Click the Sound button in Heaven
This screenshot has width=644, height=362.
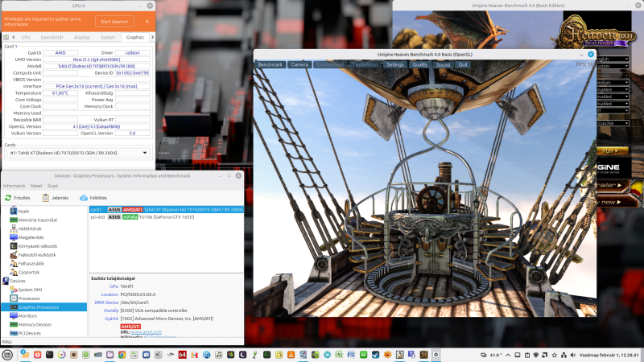point(444,65)
